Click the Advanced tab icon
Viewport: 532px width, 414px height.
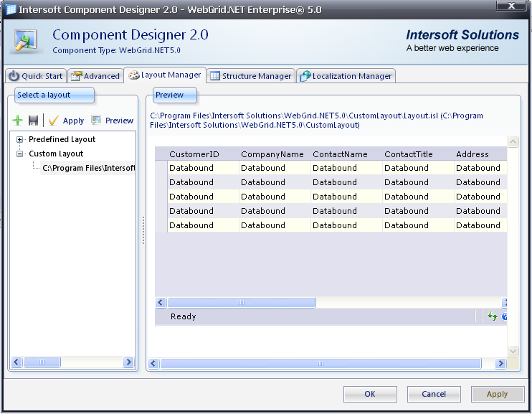click(76, 76)
